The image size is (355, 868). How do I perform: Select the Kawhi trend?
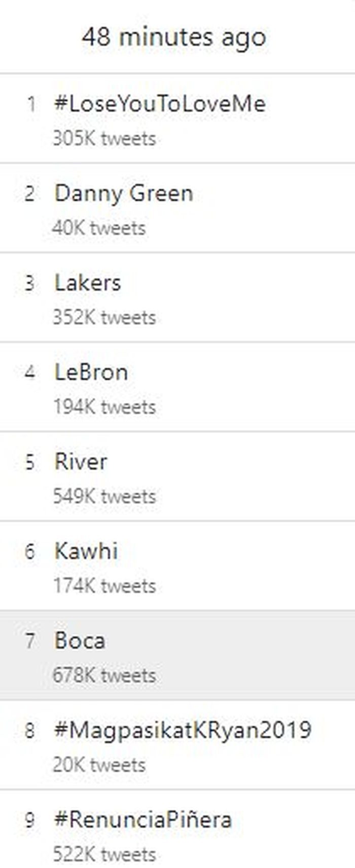point(86,551)
